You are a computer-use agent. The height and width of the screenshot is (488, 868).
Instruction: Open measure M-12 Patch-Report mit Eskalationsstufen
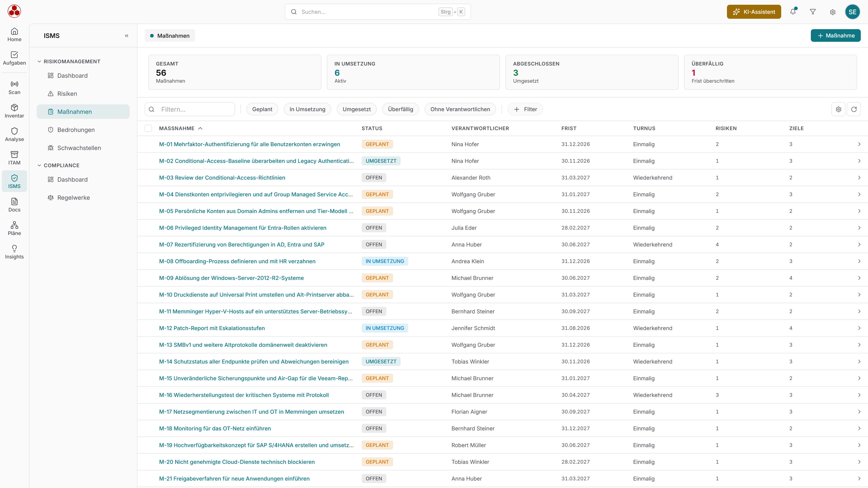coord(212,328)
